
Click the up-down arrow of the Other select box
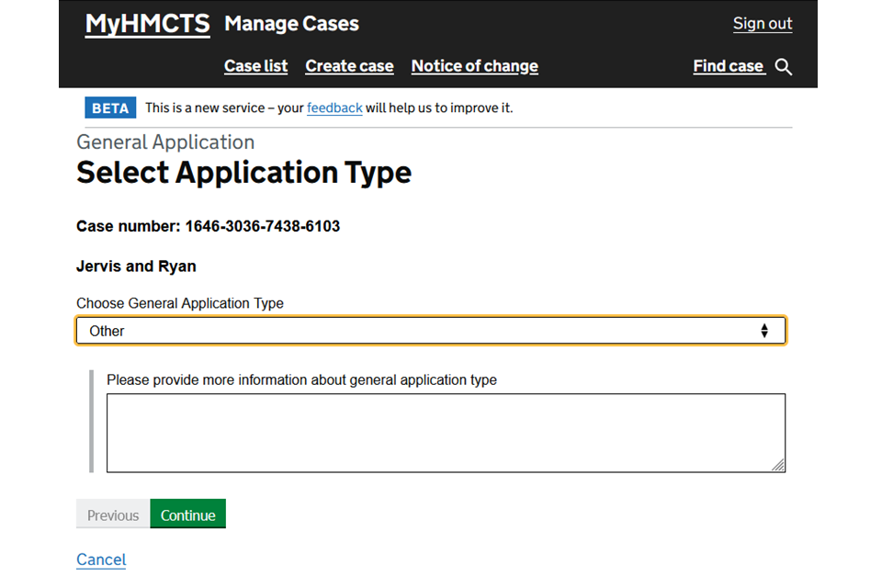coord(763,331)
